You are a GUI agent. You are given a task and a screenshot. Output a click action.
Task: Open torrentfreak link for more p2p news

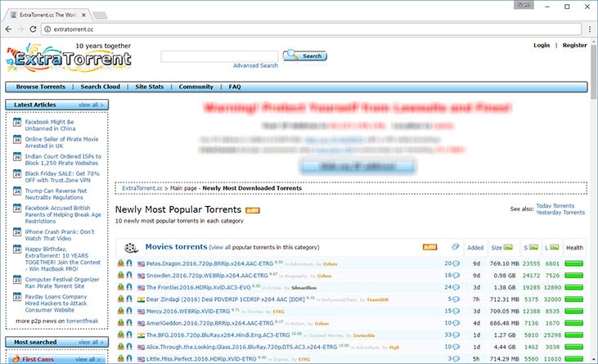tap(83, 321)
